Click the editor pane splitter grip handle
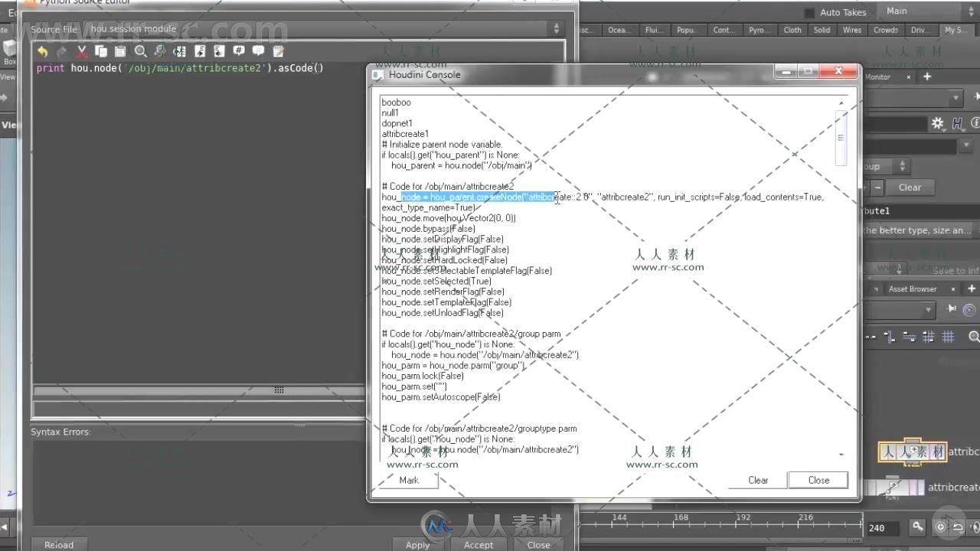 pos(279,390)
